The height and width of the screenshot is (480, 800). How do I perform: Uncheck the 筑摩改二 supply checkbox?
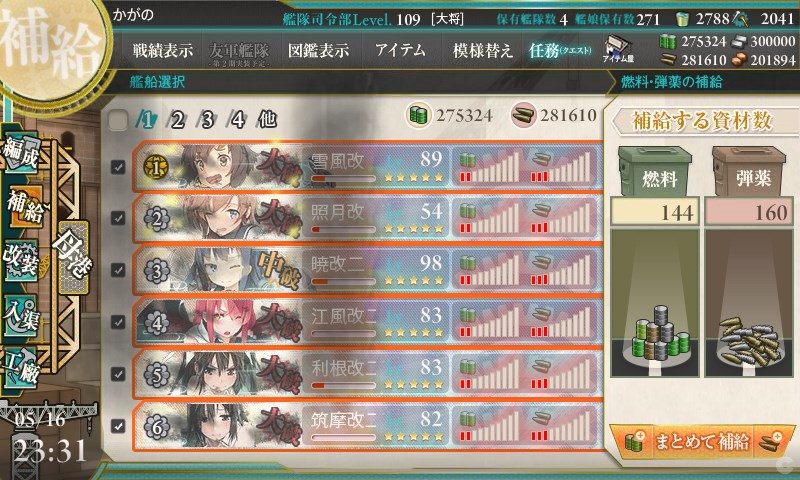pos(118,425)
